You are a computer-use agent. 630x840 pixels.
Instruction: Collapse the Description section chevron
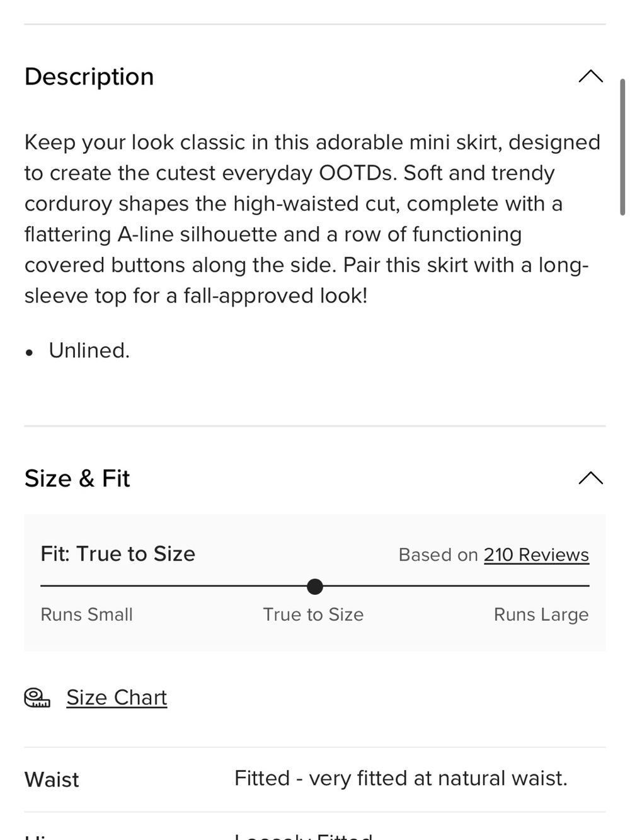point(590,76)
